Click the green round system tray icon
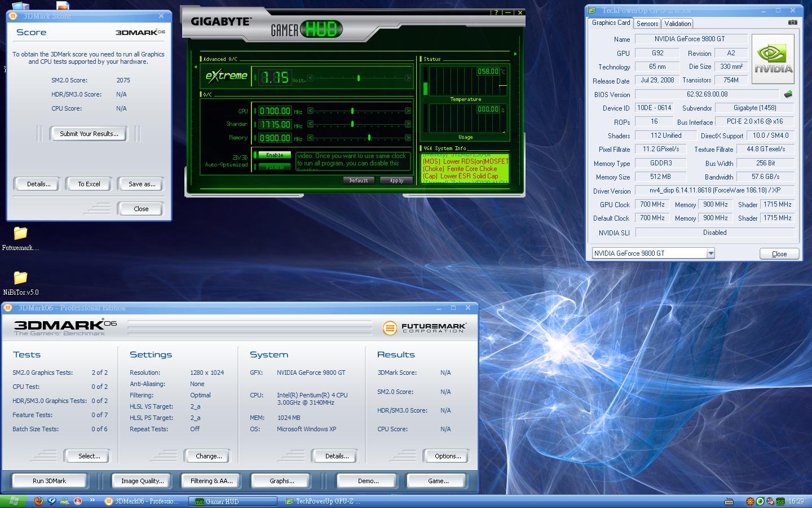The height and width of the screenshot is (508, 812). pos(760,501)
